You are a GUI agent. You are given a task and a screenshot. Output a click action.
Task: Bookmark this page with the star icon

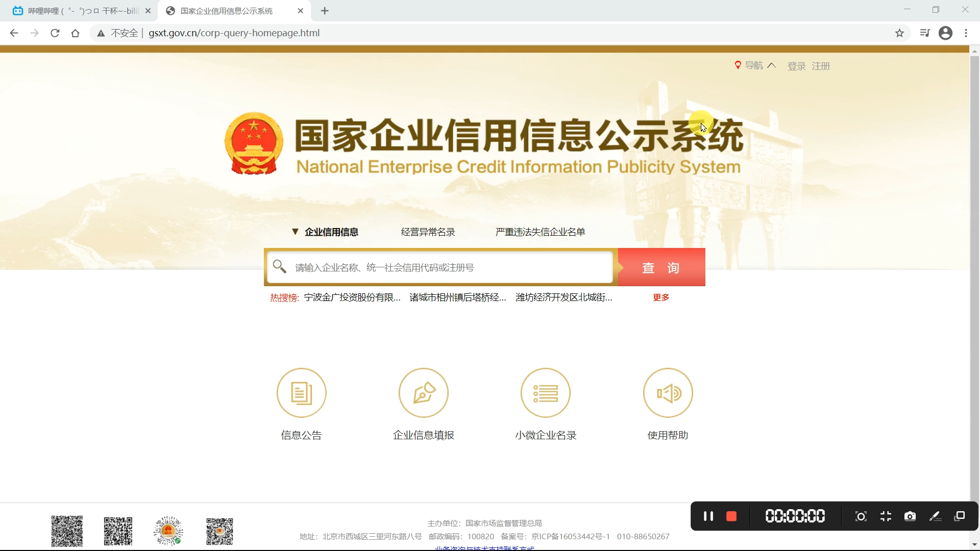pyautogui.click(x=899, y=33)
